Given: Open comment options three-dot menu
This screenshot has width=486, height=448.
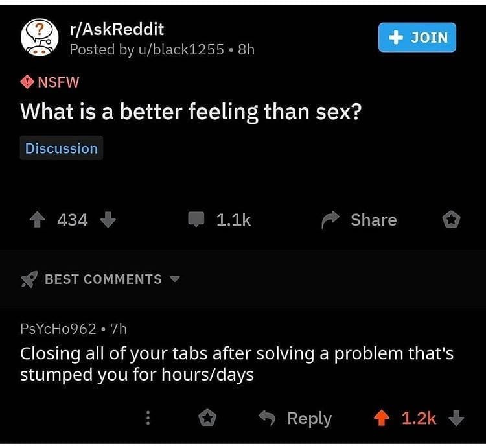Looking at the screenshot, I should 148,419.
